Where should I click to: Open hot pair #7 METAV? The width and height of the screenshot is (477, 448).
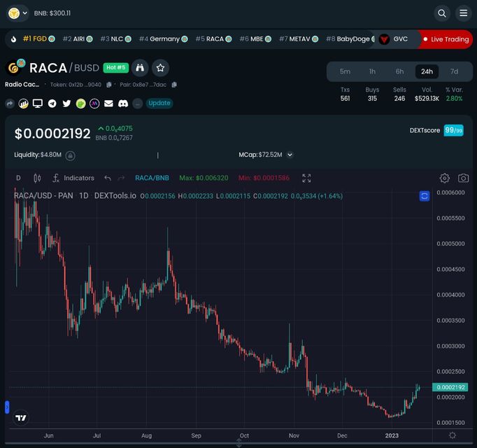[x=299, y=39]
